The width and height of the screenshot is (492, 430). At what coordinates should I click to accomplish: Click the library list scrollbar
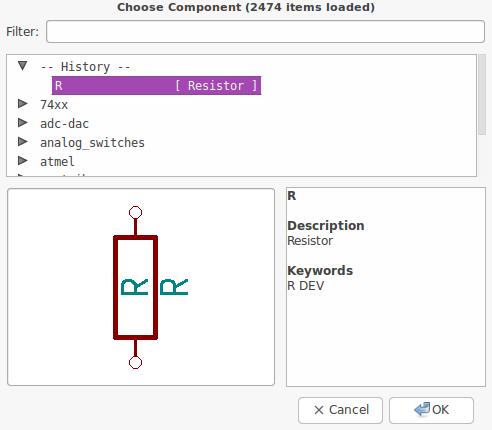[x=482, y=95]
